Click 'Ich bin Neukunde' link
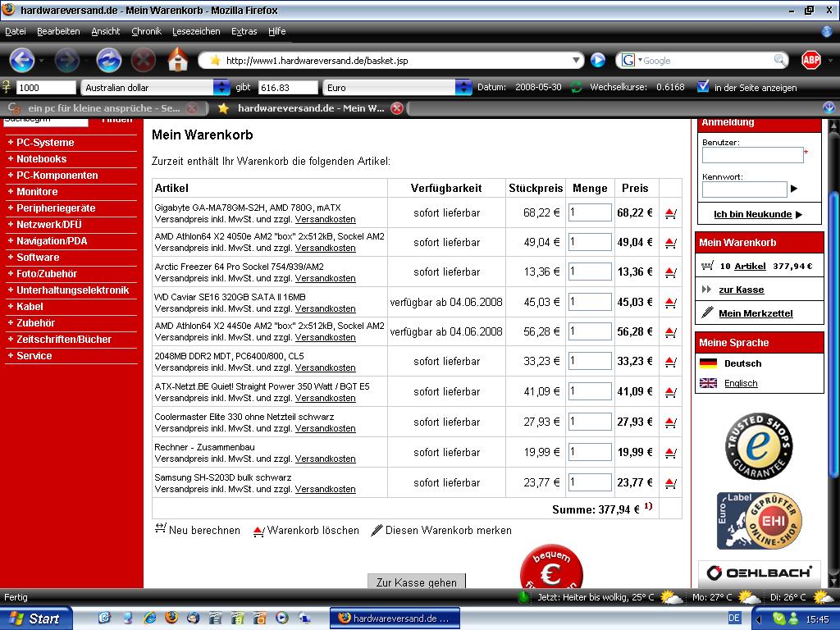 (752, 214)
